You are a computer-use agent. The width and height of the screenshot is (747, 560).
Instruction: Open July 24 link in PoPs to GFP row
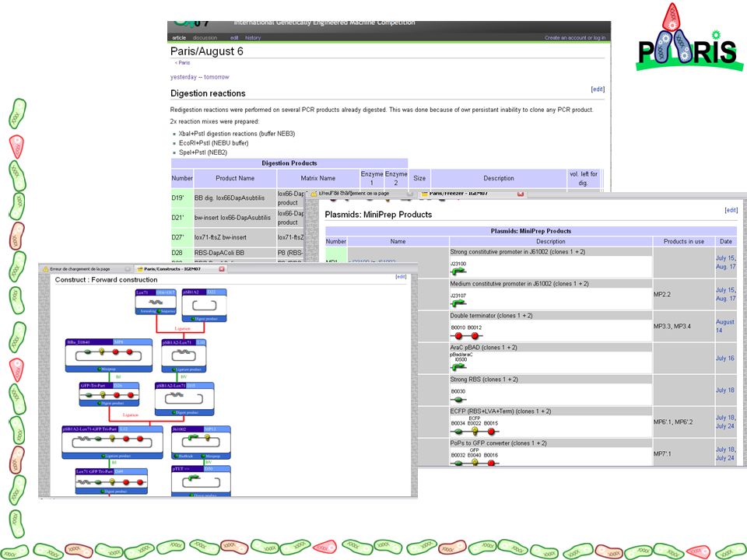point(724,458)
